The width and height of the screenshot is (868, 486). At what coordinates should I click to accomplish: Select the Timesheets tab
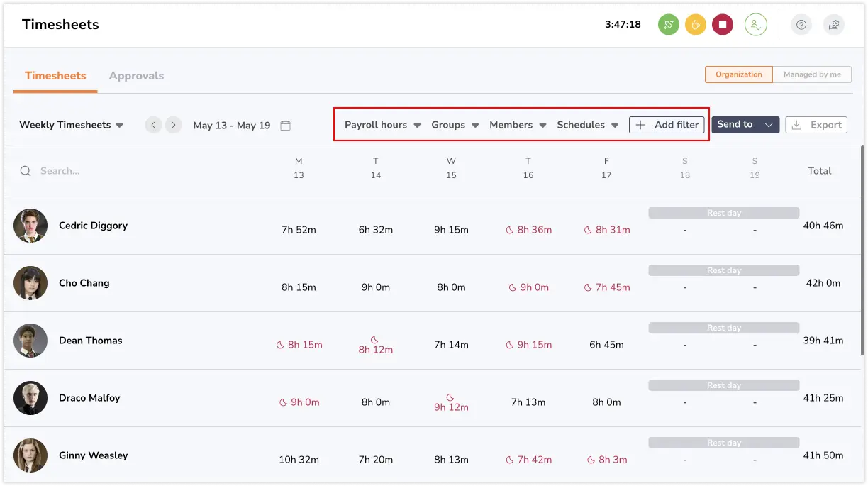click(55, 75)
